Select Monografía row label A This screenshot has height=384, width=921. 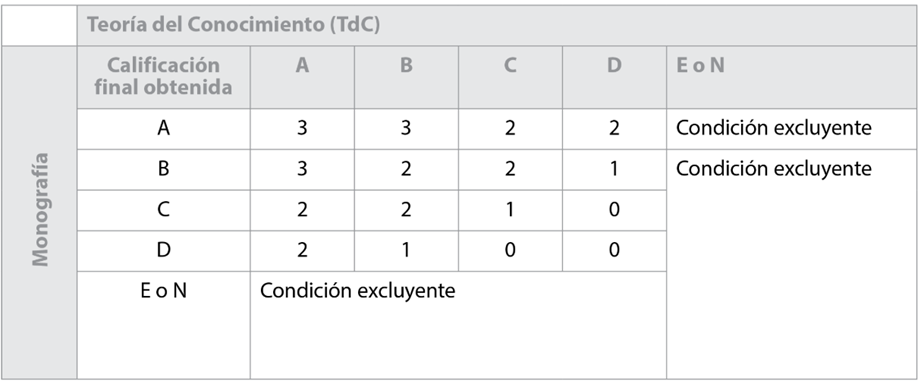[163, 129]
